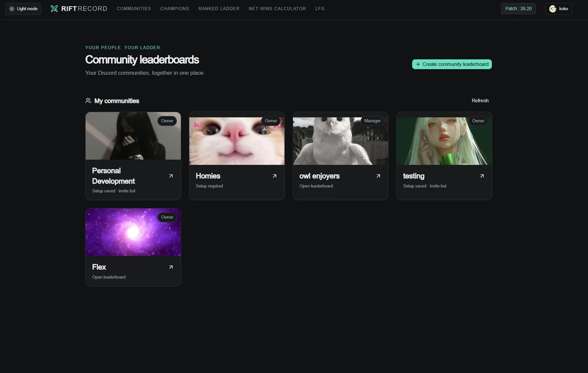Open the koko user profile menu

tap(558, 9)
